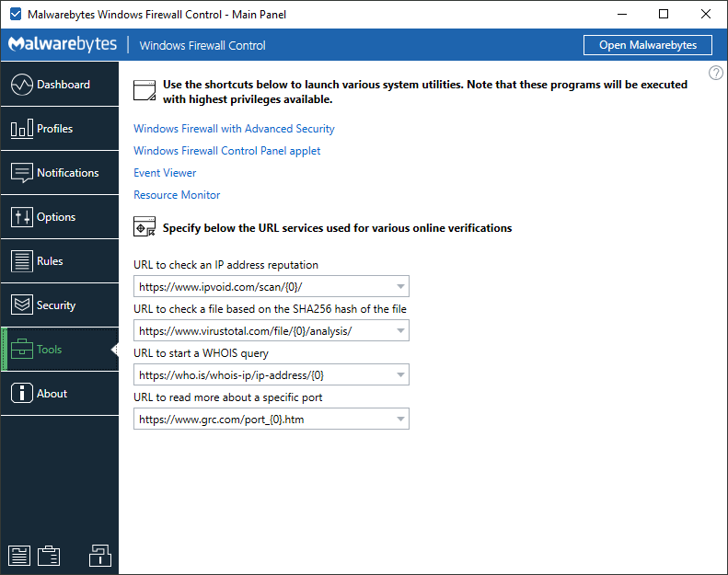Viewport: 728px width, 575px height.
Task: Open the Event Viewer link
Action: tap(165, 173)
